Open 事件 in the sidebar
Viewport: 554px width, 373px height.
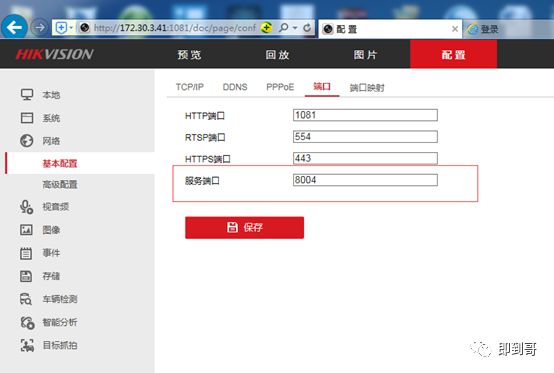click(x=51, y=253)
